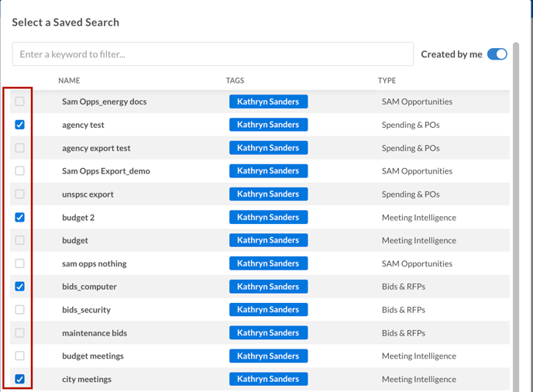Check the agency export test checkbox

tap(19, 148)
